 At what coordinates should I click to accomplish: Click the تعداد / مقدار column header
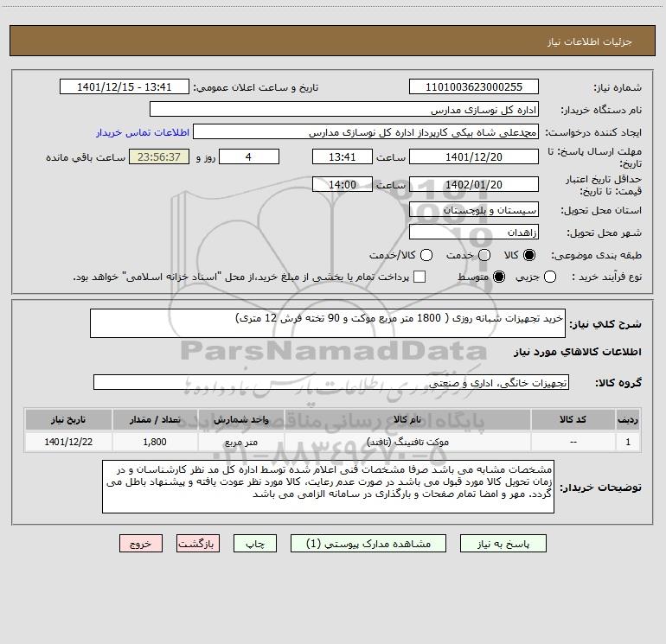(x=155, y=420)
